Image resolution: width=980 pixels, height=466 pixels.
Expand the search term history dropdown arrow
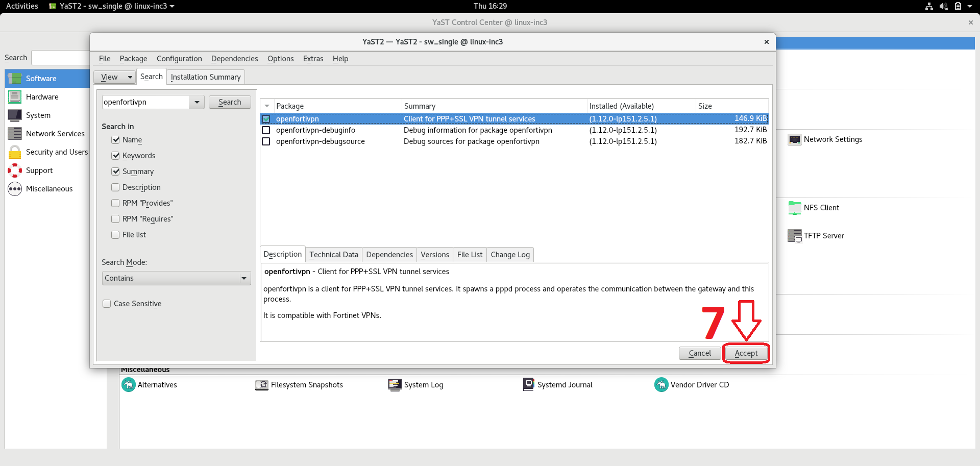point(197,102)
